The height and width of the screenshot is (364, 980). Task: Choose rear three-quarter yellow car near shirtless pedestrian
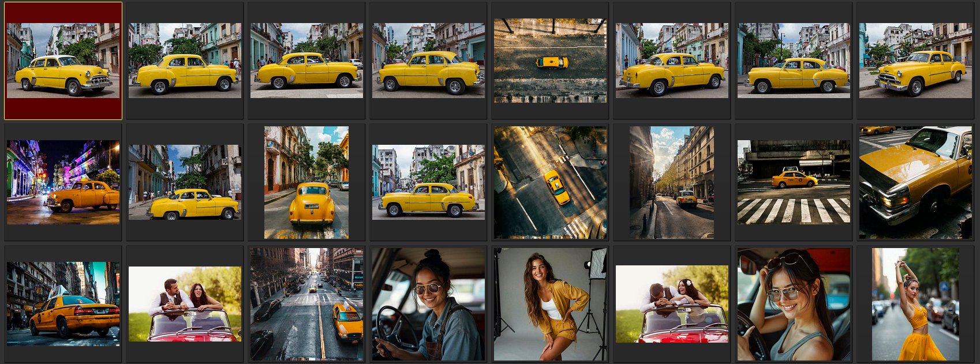pyautogui.click(x=672, y=61)
